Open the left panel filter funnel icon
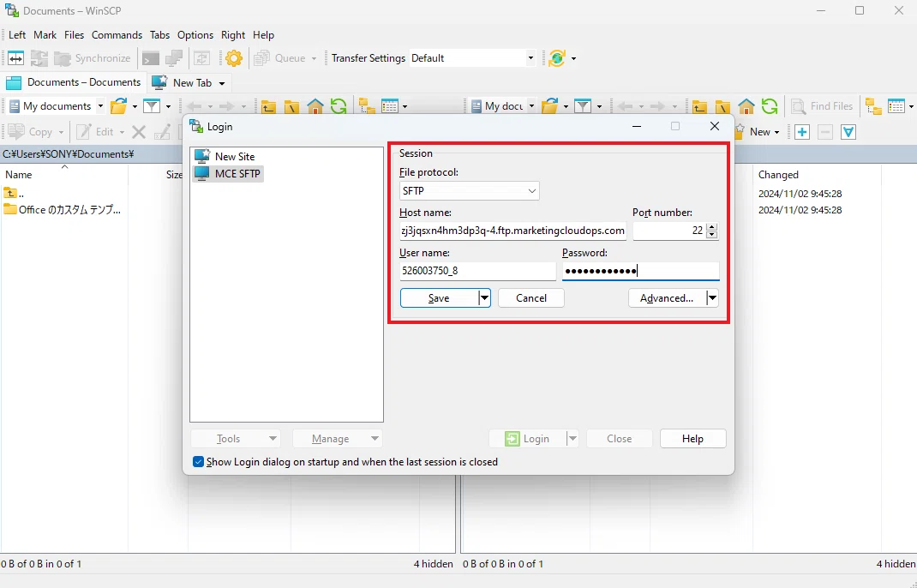The image size is (917, 588). click(x=152, y=106)
